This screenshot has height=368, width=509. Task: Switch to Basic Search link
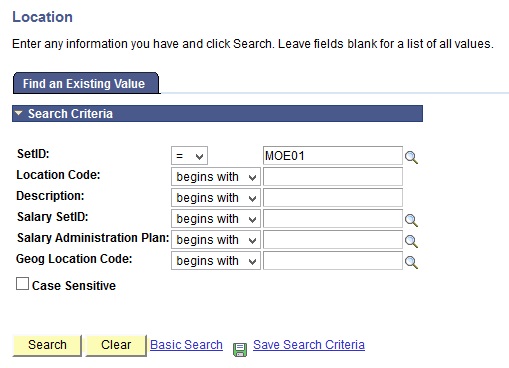coord(186,345)
